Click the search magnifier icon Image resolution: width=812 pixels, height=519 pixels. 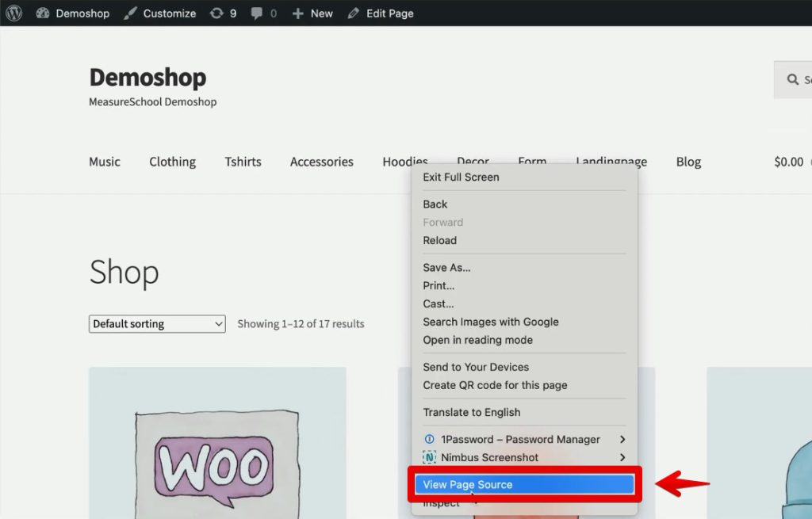coord(792,79)
